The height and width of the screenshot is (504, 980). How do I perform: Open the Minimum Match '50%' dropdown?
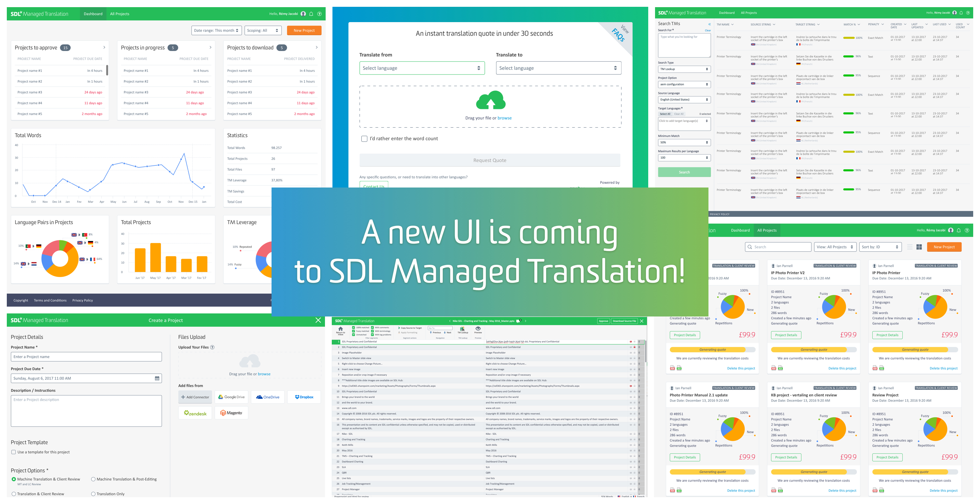[x=684, y=142]
